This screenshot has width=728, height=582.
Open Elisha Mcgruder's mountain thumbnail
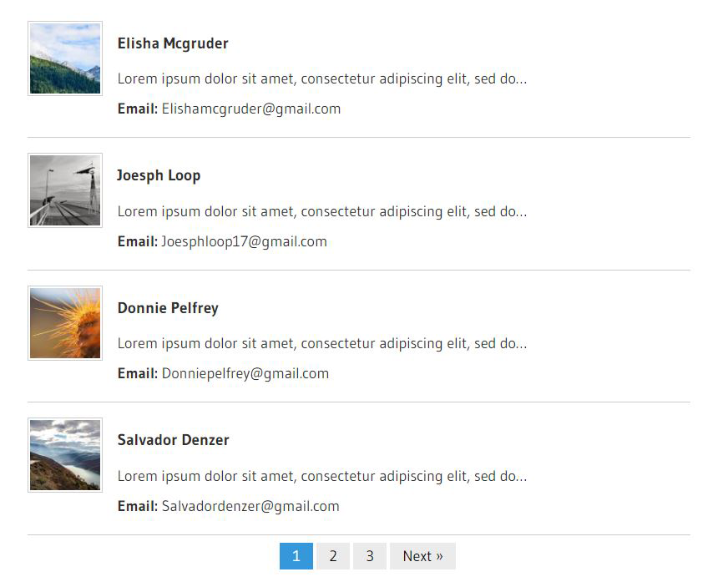[65, 58]
